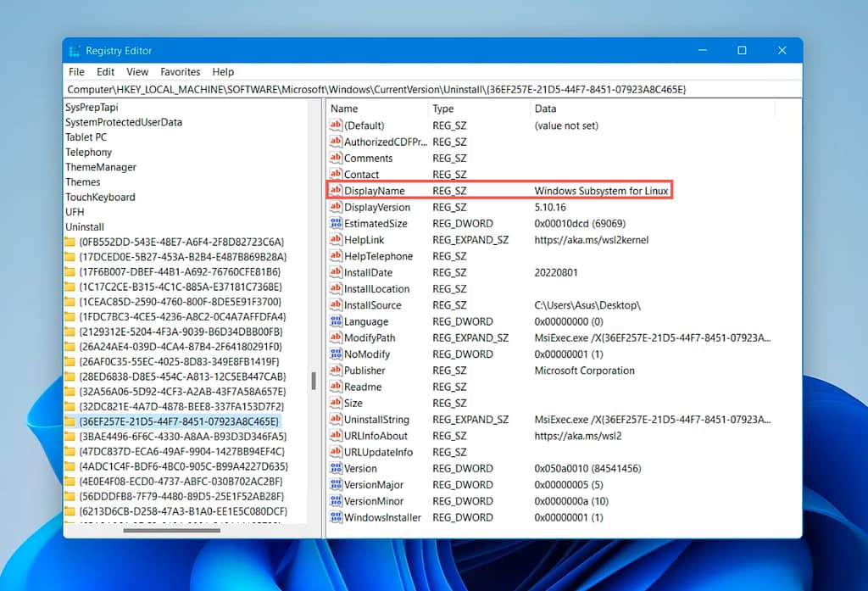The width and height of the screenshot is (868, 591).
Task: Click folder icon of {3BAE4496-6F6C-4330-A8AA-B93D3D346FA5}
Action: 70,437
